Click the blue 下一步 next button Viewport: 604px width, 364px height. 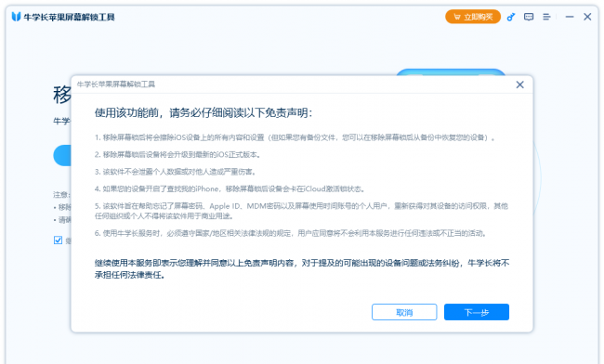(x=477, y=312)
